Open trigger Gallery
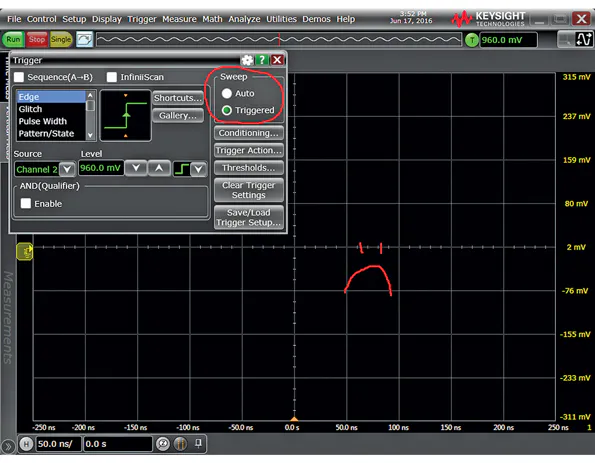This screenshot has width=595, height=463. coord(178,115)
